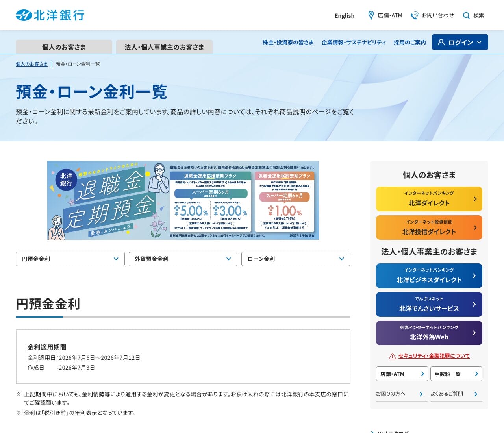Expand the ログイン dropdown chevron
The image size is (504, 433).
[479, 42]
